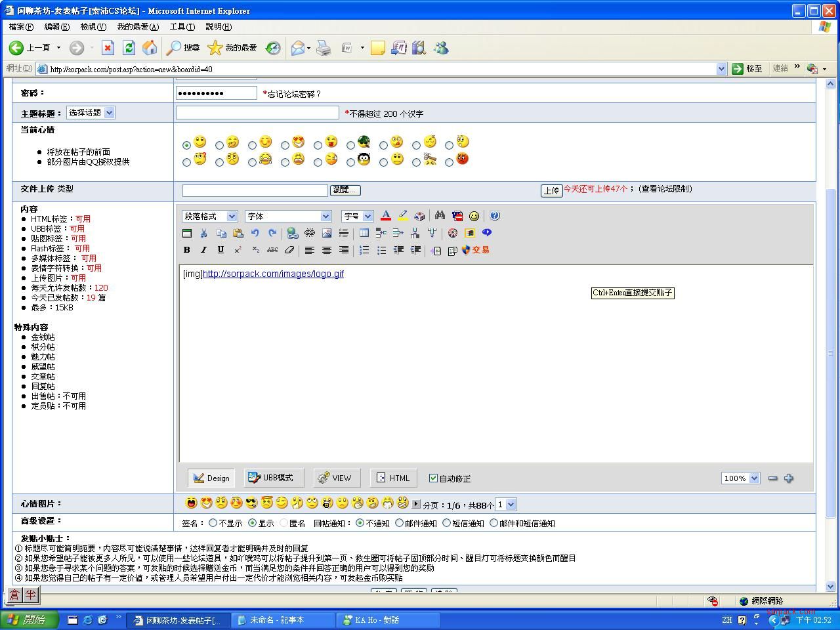Open the 工具(T) menu
This screenshot has width=840, height=630.
(x=182, y=27)
